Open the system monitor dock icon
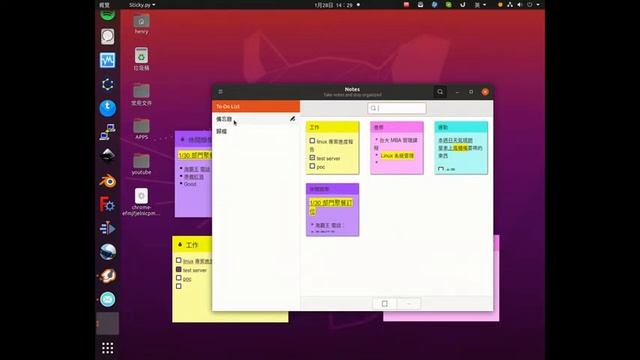The image size is (640, 360). [x=108, y=60]
